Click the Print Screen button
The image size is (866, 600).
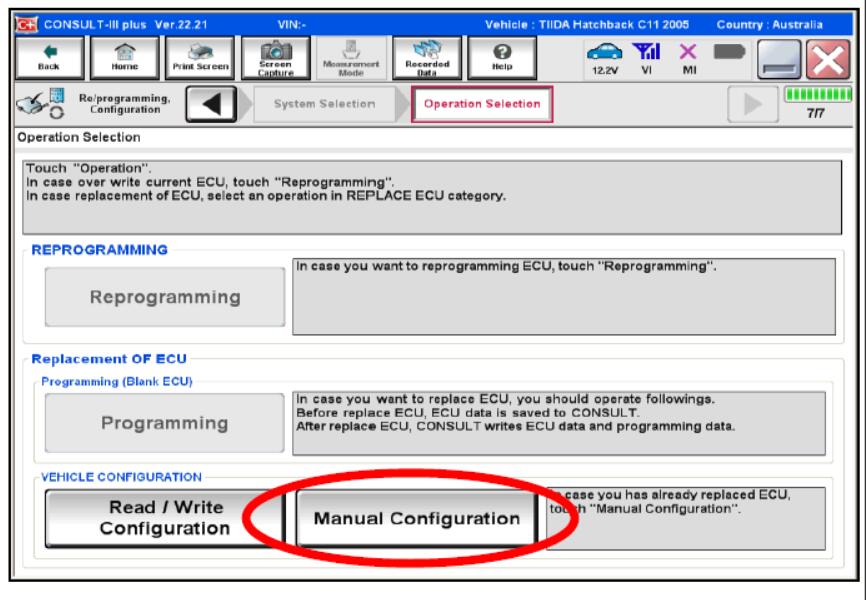pos(200,58)
